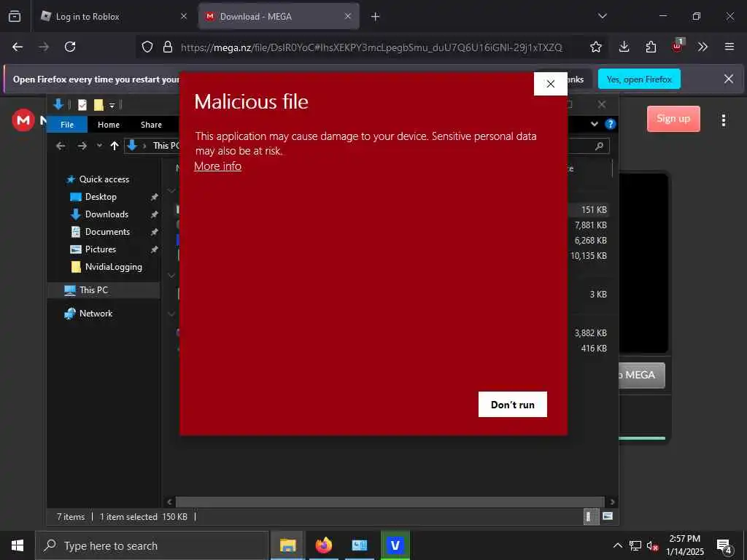Click the Sign up button on MEGA
Image resolution: width=747 pixels, height=560 pixels.
pos(673,119)
